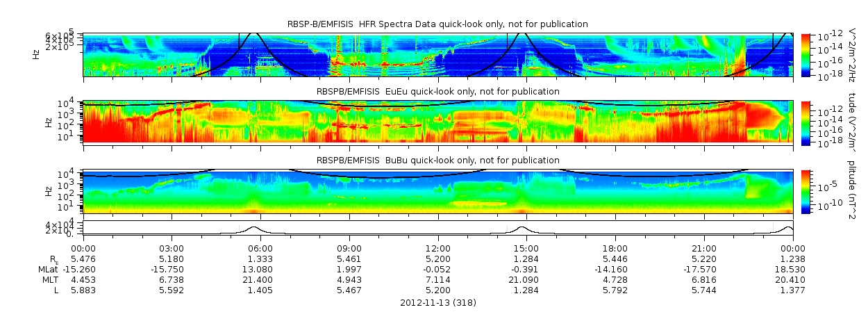The width and height of the screenshot is (868, 312).
Task: Click the HFR Spectra Data plot title
Action: (x=437, y=24)
